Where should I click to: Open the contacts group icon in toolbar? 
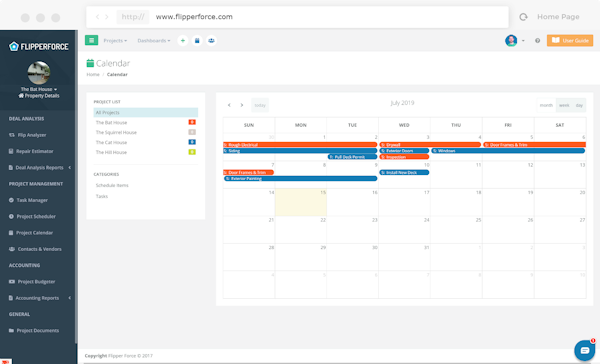[211, 41]
